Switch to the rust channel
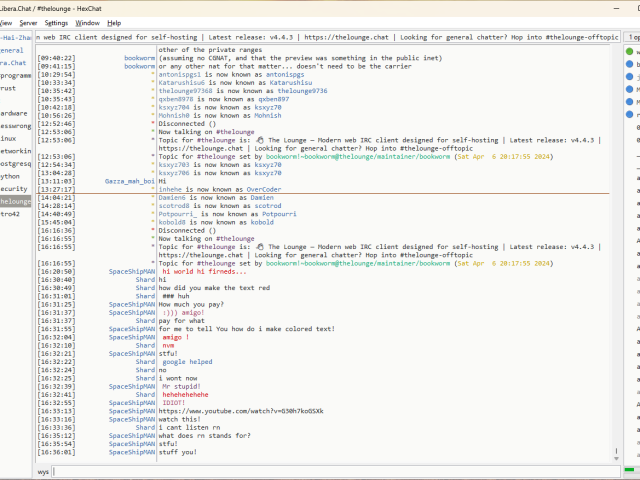The width and height of the screenshot is (640, 480). click(8, 88)
